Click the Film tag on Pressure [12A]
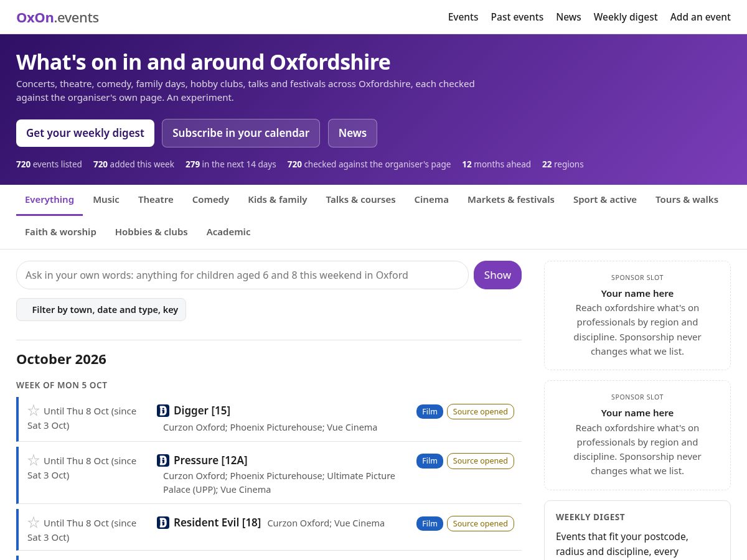747x560 pixels. coord(430,461)
